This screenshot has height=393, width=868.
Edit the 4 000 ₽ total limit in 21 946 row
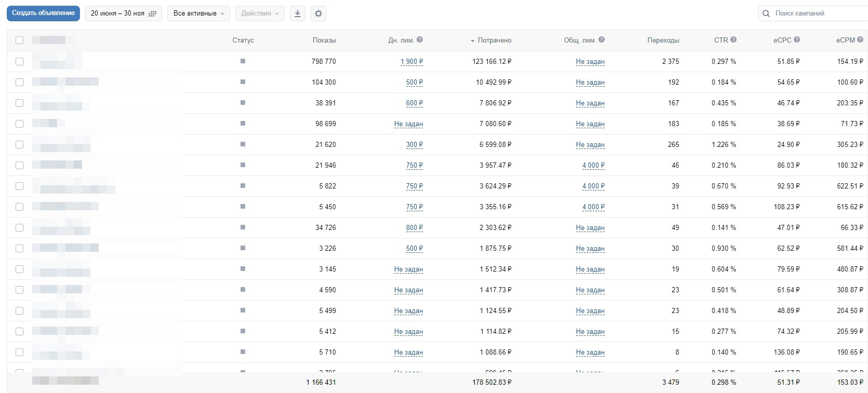[x=594, y=166]
